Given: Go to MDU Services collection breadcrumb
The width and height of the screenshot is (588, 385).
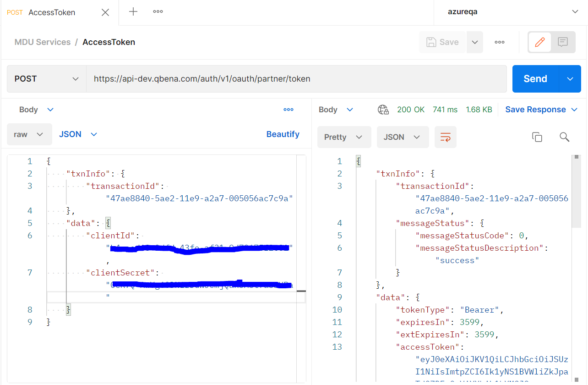Looking at the screenshot, I should pyautogui.click(x=43, y=42).
